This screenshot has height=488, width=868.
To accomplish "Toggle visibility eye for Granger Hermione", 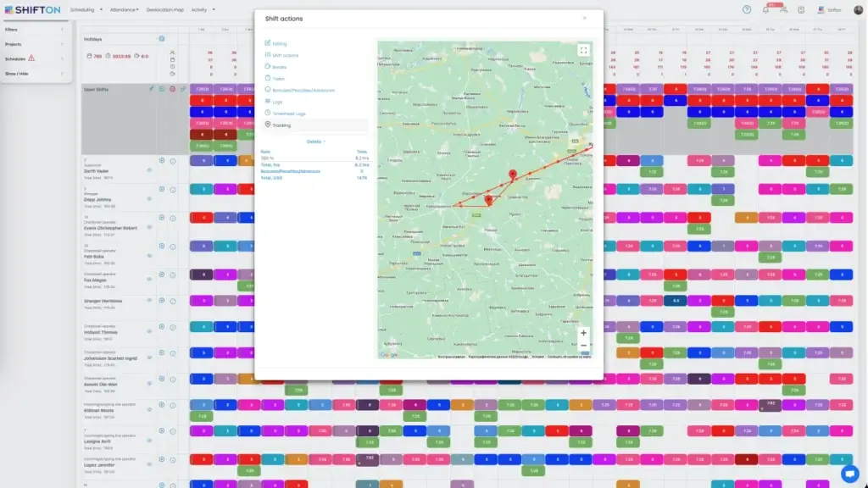I will (149, 301).
